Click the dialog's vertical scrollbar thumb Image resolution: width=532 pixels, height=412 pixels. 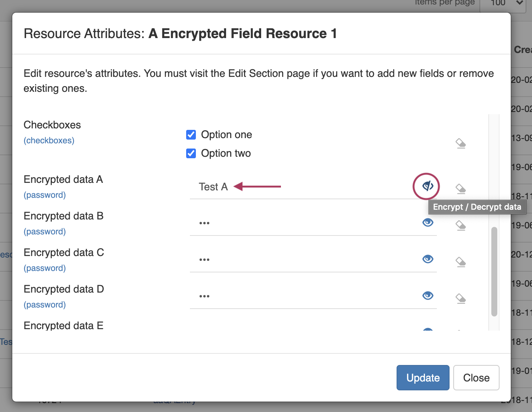point(494,272)
